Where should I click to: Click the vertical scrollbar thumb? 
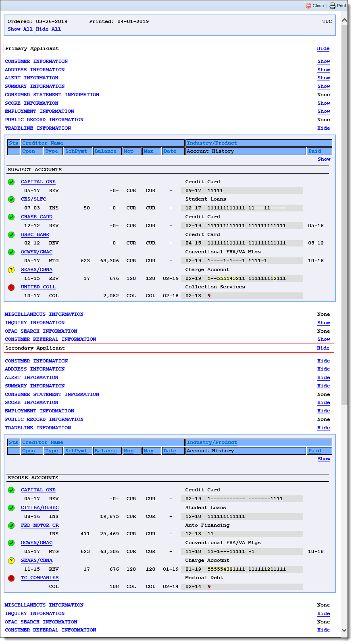tap(344, 215)
